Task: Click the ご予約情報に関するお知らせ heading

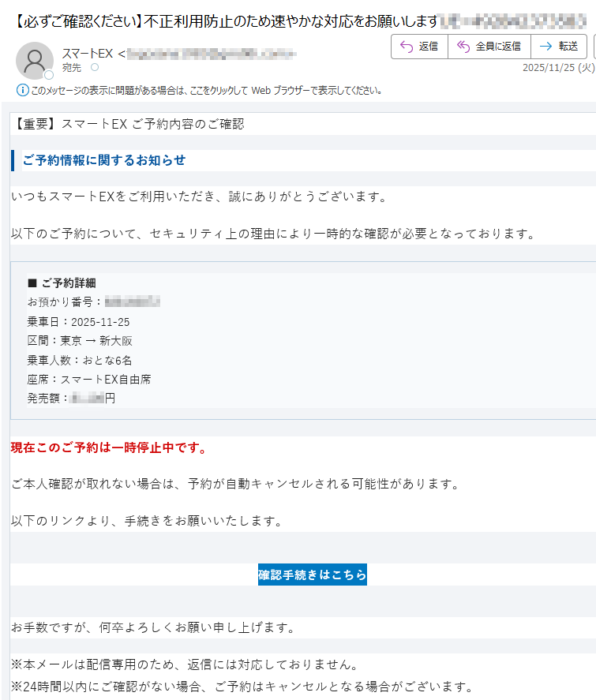Action: click(x=104, y=160)
